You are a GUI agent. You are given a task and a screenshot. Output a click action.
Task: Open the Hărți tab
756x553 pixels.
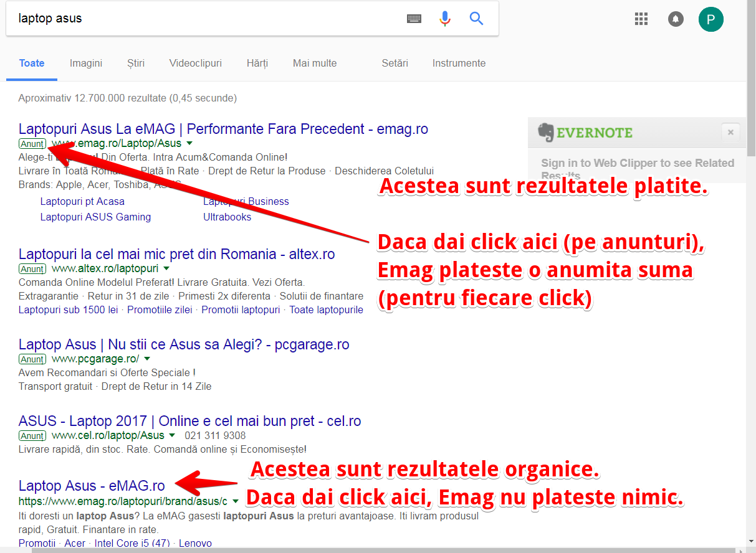coord(257,64)
